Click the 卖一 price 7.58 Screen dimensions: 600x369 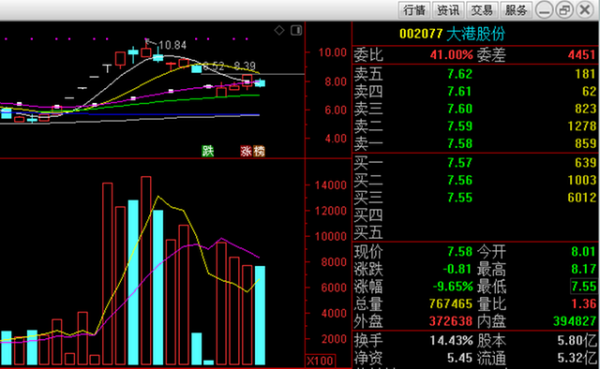click(460, 144)
